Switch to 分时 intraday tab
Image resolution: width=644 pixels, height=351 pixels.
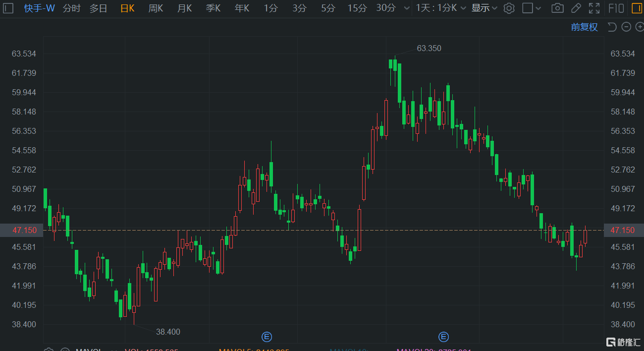click(x=71, y=8)
